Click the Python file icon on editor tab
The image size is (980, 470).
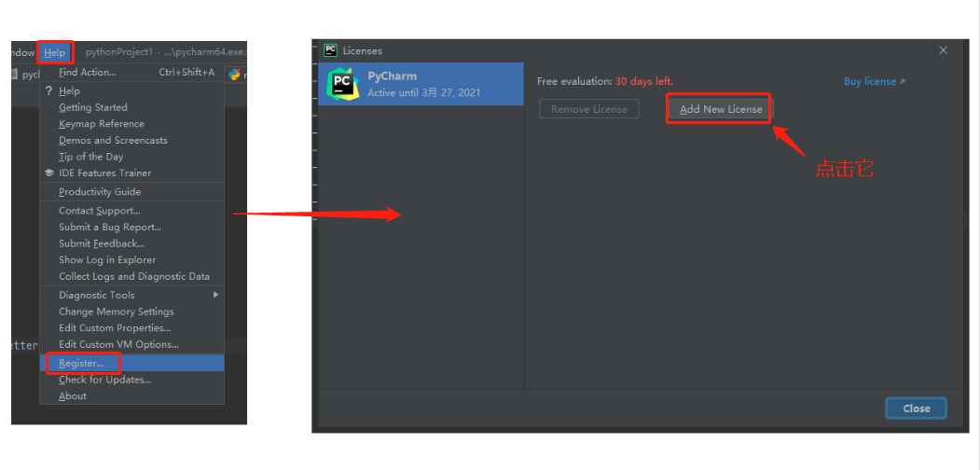coord(235,75)
